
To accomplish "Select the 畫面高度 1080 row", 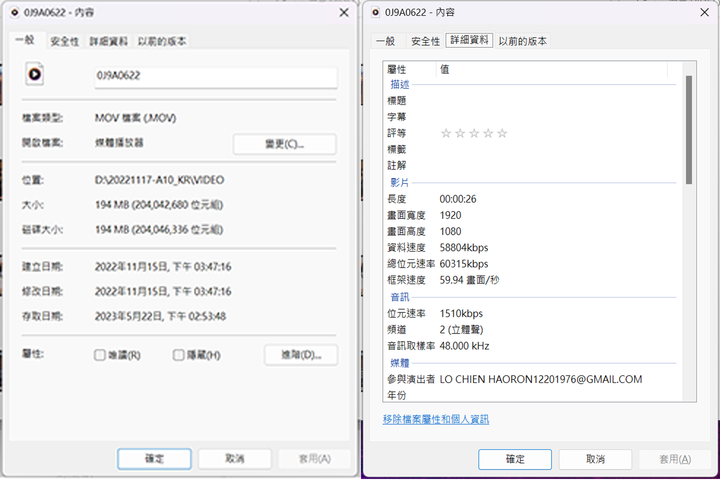I will coord(532,231).
